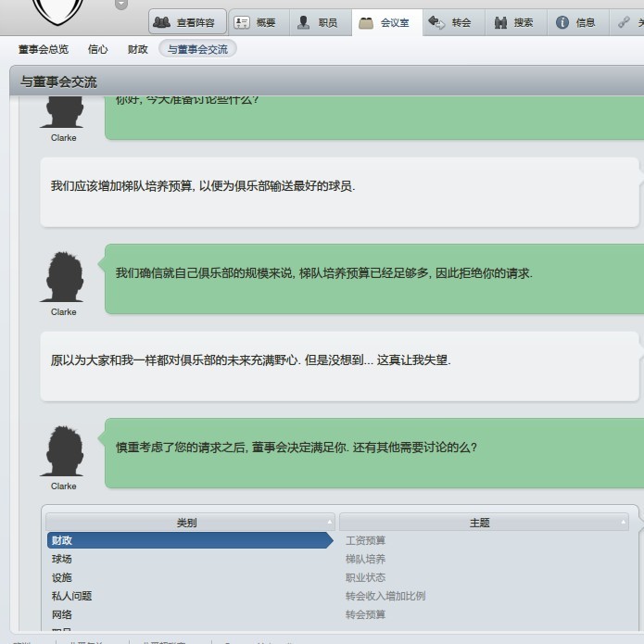Click the person silhouette icon for 职员
The height and width of the screenshot is (644, 644).
tap(303, 22)
